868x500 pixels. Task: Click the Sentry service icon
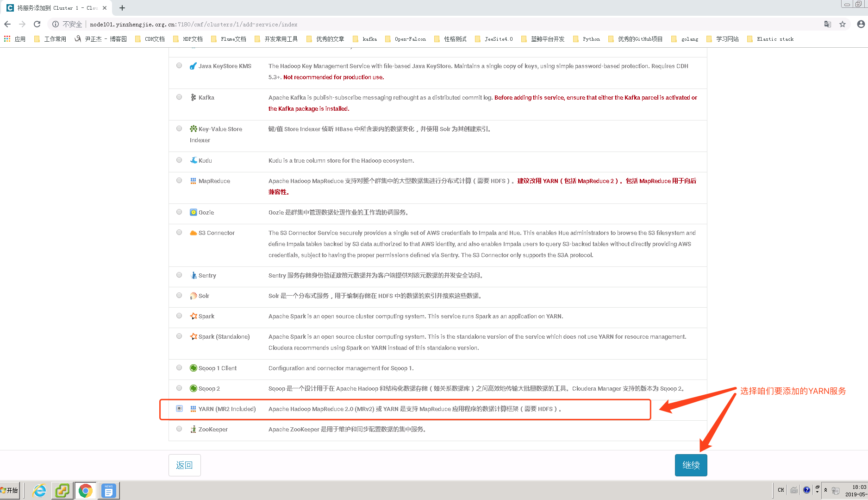pyautogui.click(x=194, y=275)
